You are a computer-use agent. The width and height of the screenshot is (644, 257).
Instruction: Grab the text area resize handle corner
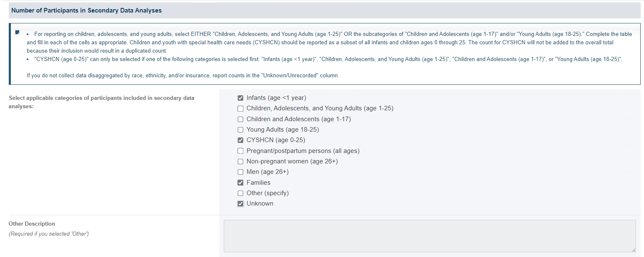(x=634, y=250)
